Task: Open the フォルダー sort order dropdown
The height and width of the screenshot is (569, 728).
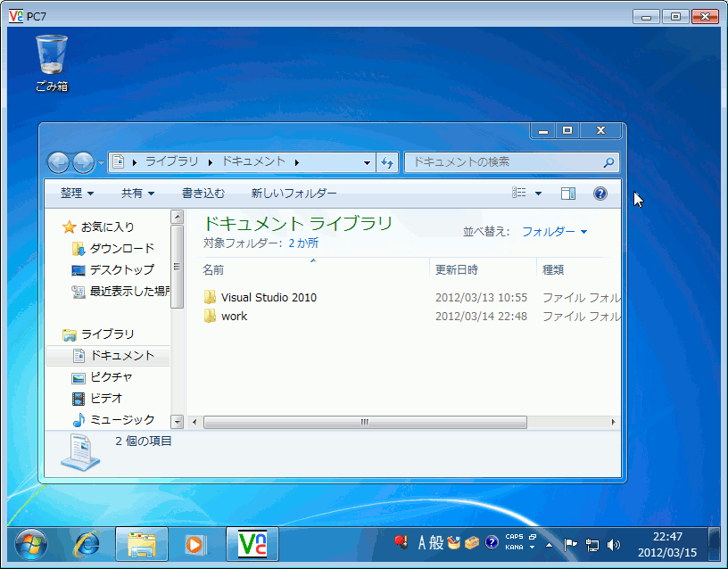Action: tap(554, 230)
